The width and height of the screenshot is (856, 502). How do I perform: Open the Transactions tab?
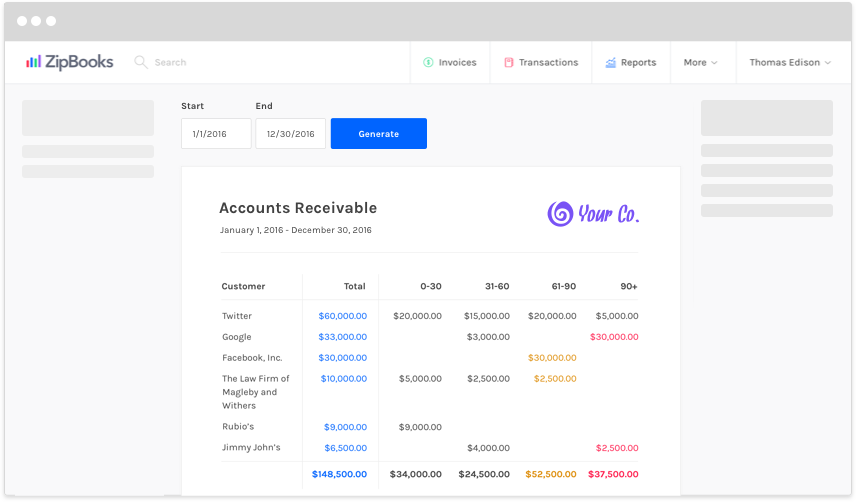pos(541,63)
